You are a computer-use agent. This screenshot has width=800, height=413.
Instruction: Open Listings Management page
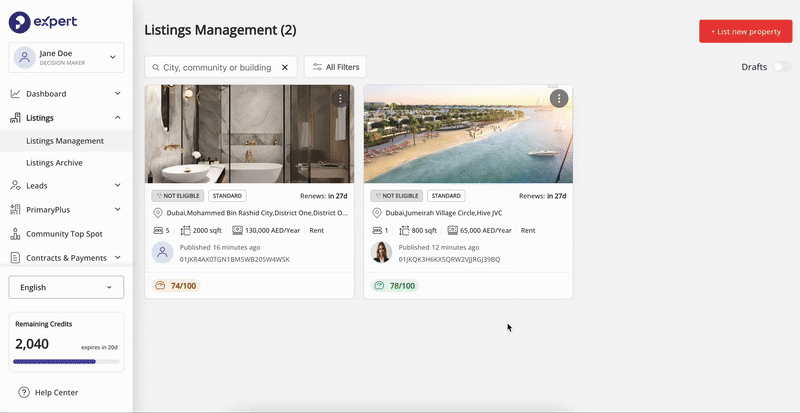click(66, 141)
